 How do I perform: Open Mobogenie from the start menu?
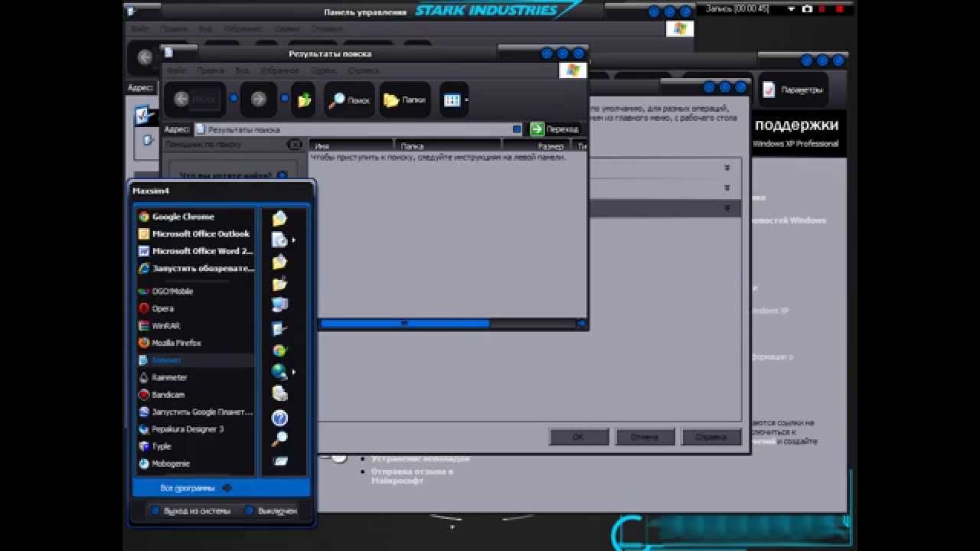(x=195, y=464)
